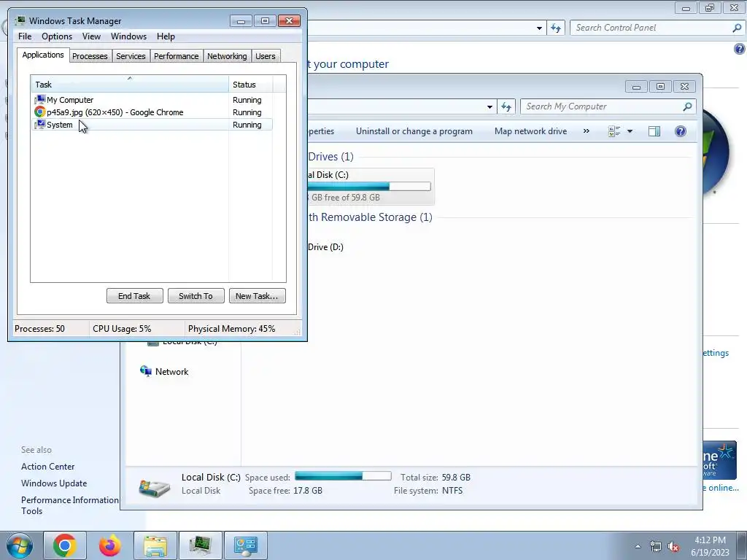Refresh the Control Panel address bar

point(555,28)
